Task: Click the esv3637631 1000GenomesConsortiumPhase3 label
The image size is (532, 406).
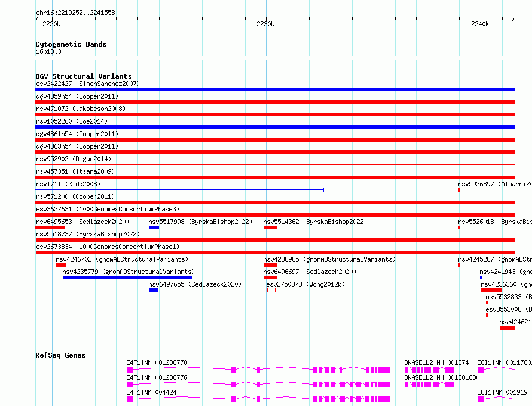Action: pyautogui.click(x=108, y=209)
